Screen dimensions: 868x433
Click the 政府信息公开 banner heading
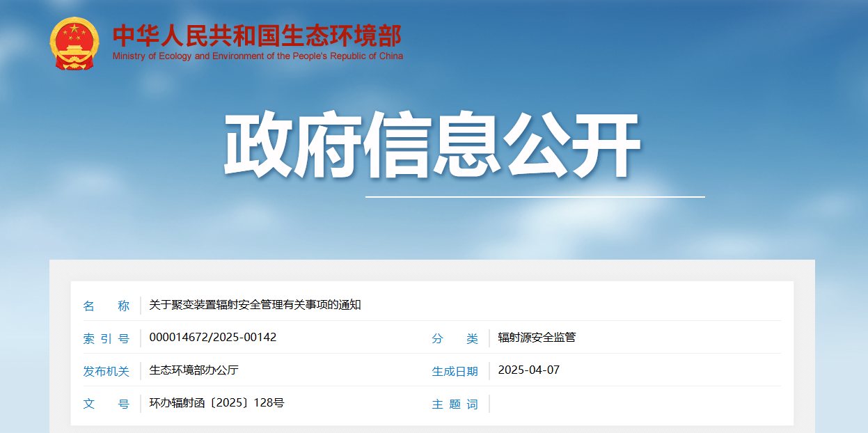point(432,145)
